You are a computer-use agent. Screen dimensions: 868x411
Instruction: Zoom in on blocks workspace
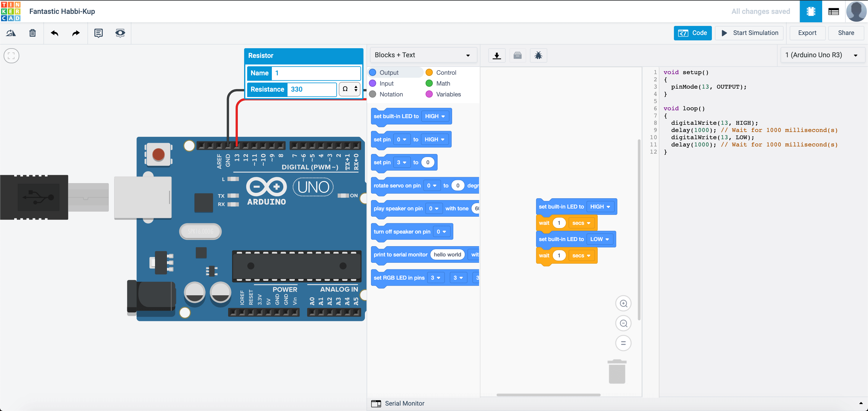[x=623, y=303]
